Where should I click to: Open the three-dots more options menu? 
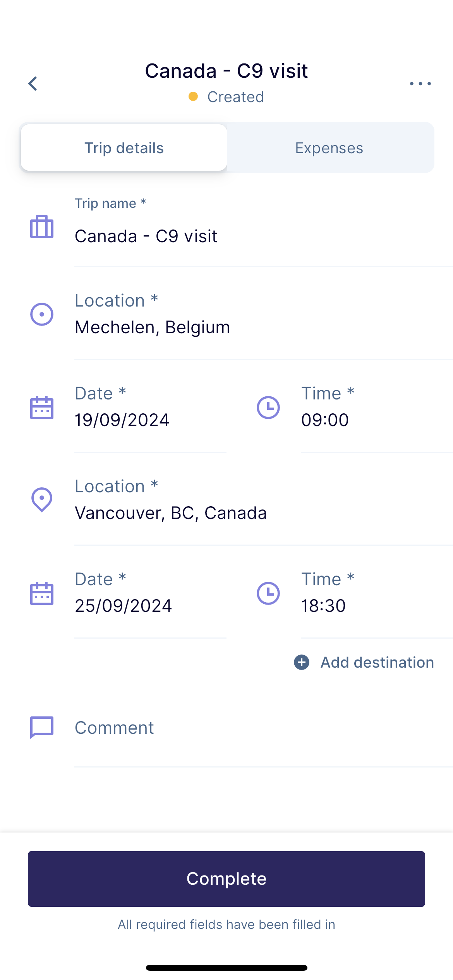[420, 84]
